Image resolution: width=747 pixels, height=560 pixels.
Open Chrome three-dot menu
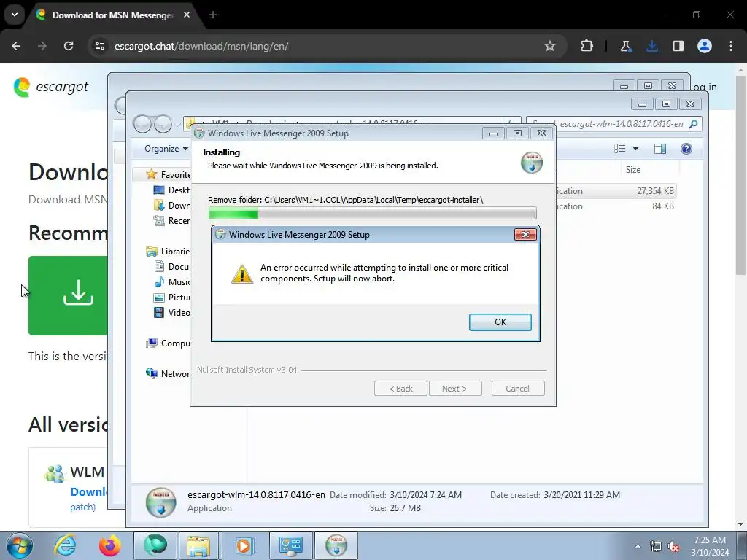tap(731, 46)
